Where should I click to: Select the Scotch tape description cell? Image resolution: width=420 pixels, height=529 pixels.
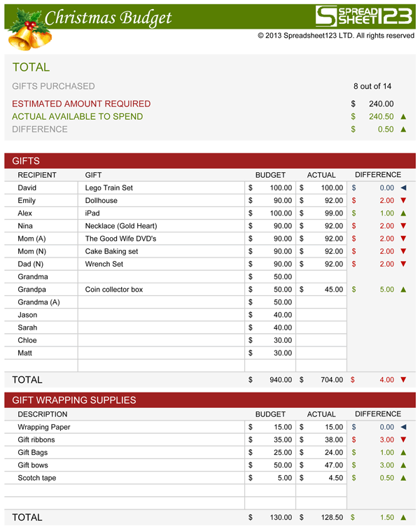click(125, 478)
